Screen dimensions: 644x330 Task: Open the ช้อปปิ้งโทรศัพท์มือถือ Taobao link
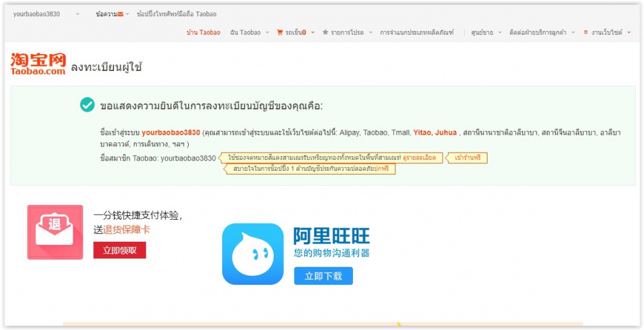[176, 14]
